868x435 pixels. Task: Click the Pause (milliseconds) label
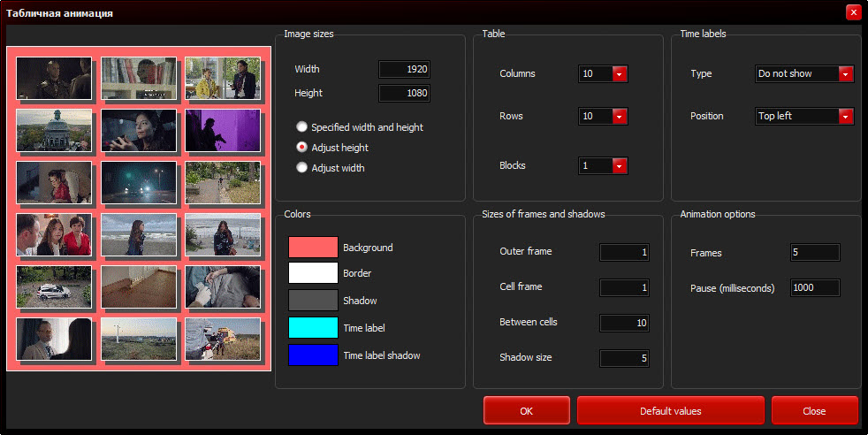[732, 287]
